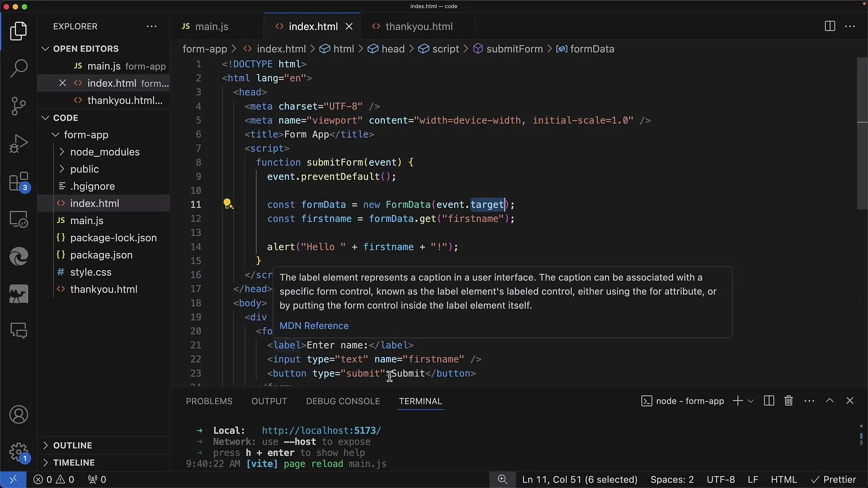Open terminal panel more actions ellipsis
868x488 pixels.
click(x=809, y=401)
